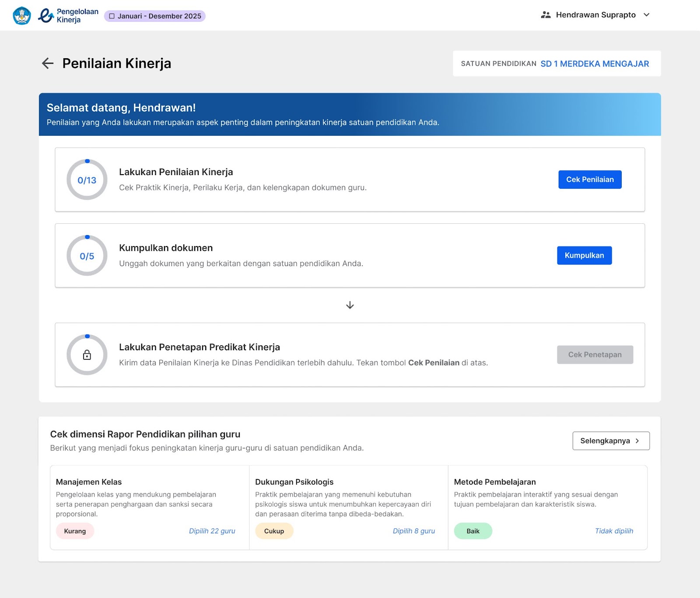Click the chevron inside Selengkapnya button

point(637,441)
